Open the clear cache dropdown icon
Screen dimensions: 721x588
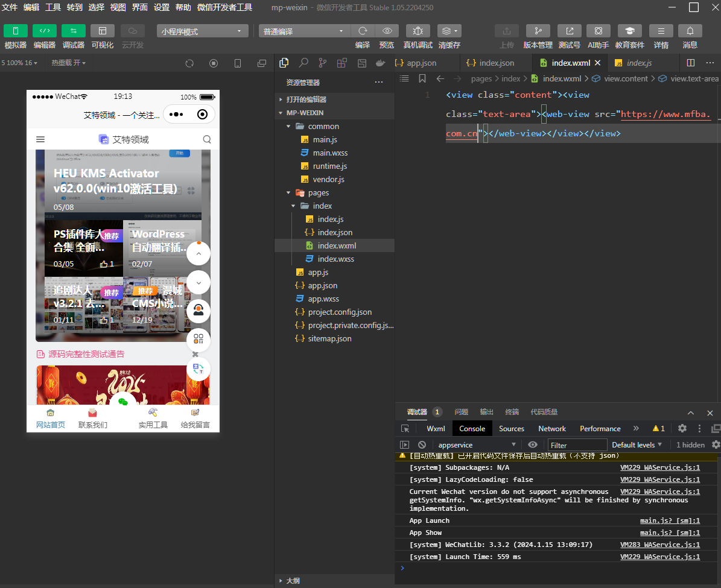point(449,31)
